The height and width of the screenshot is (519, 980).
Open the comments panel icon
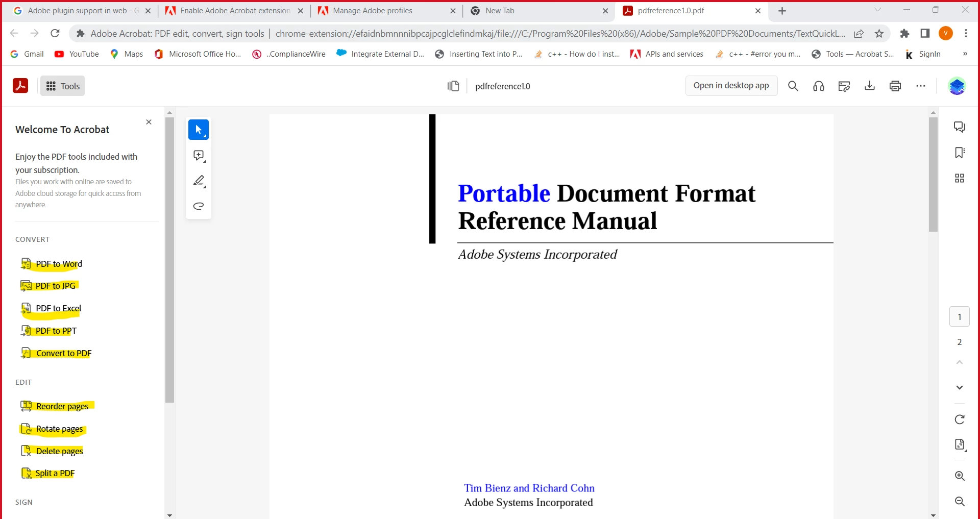pos(960,127)
